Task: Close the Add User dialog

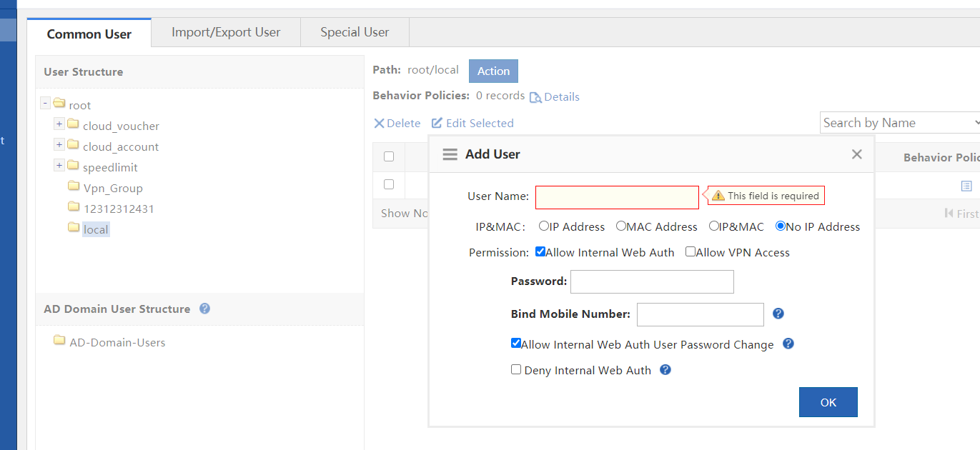Action: 856,154
